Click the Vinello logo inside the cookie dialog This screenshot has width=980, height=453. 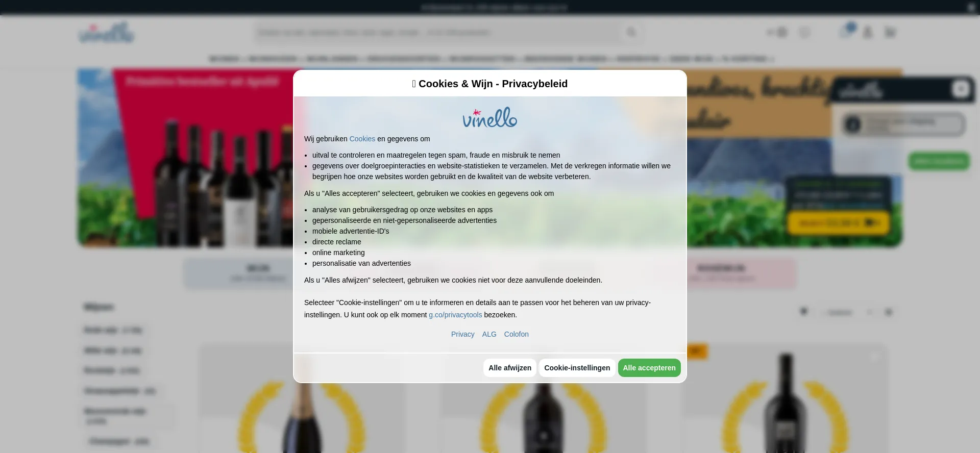tap(490, 117)
